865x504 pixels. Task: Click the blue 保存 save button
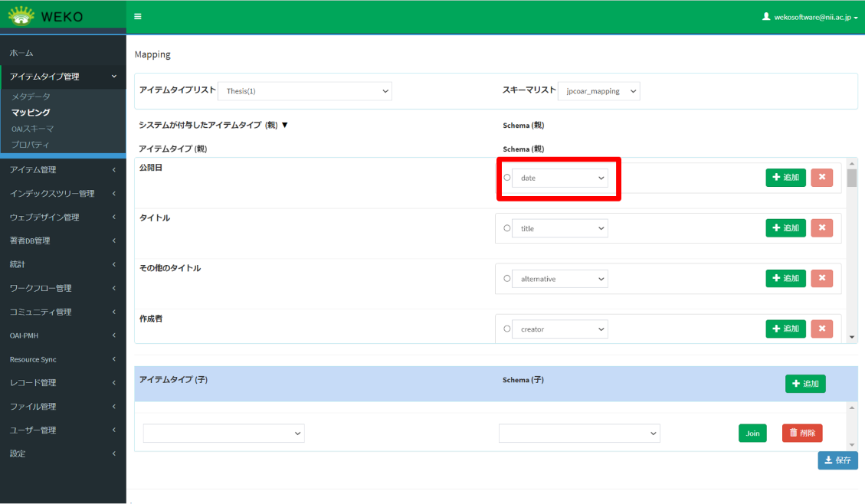(837, 460)
